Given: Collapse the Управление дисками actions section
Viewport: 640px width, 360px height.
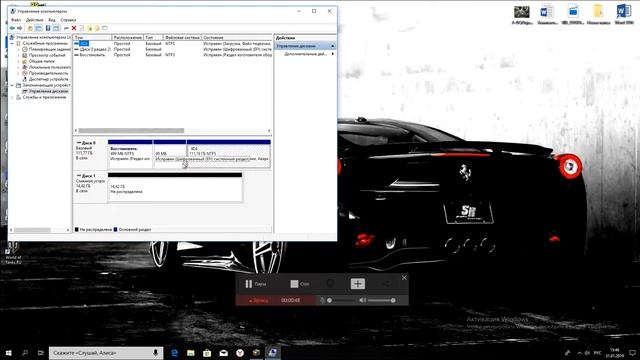Looking at the screenshot, I should [333, 46].
